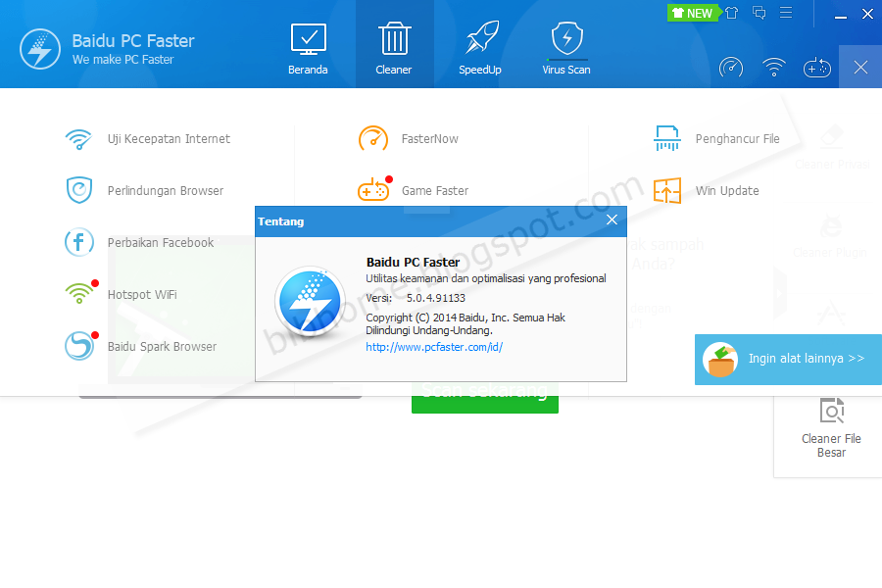Click the gamepad shortcut icon in header
Image resolution: width=882 pixels, height=588 pixels.
(x=816, y=68)
